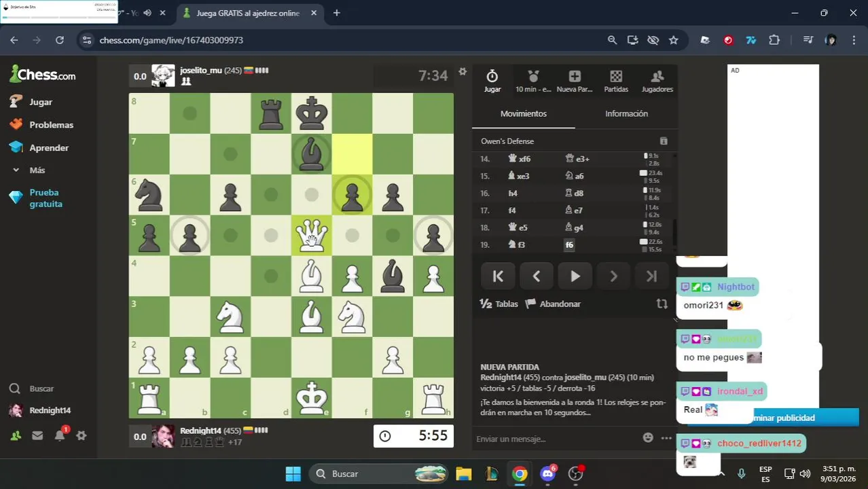This screenshot has width=868, height=489.
Task: Click the white queen on e5
Action: point(312,235)
